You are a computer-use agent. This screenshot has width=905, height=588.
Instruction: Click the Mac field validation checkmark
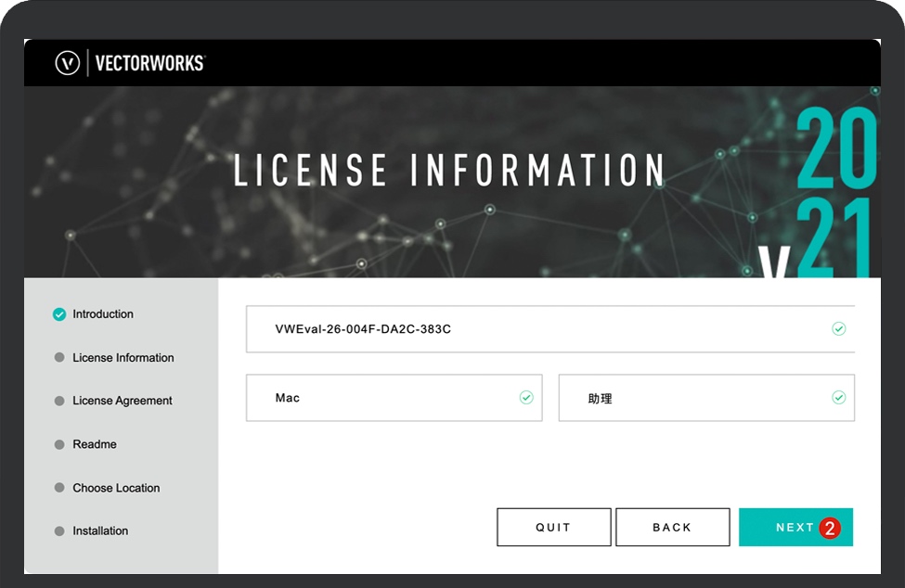tap(526, 397)
